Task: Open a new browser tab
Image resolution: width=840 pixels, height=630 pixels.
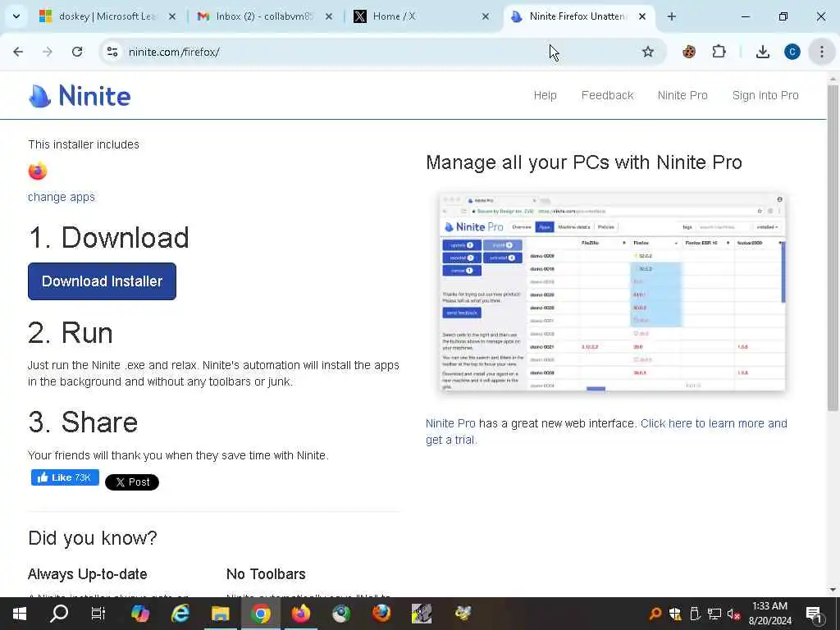Action: 671,16
